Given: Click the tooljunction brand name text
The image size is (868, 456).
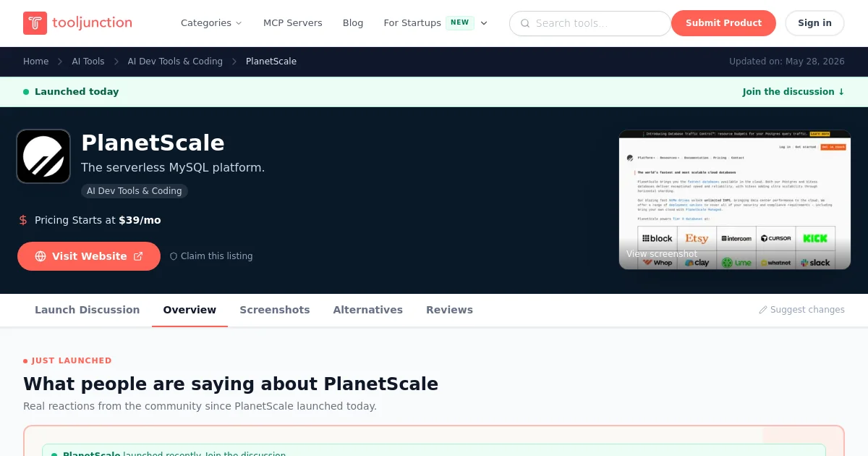Looking at the screenshot, I should click(x=92, y=22).
